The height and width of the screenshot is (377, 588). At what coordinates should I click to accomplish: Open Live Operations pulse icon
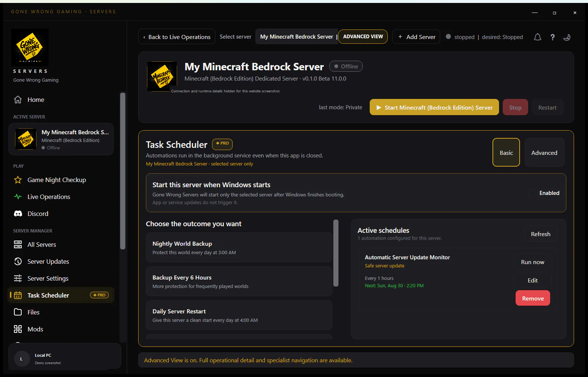pyautogui.click(x=18, y=197)
